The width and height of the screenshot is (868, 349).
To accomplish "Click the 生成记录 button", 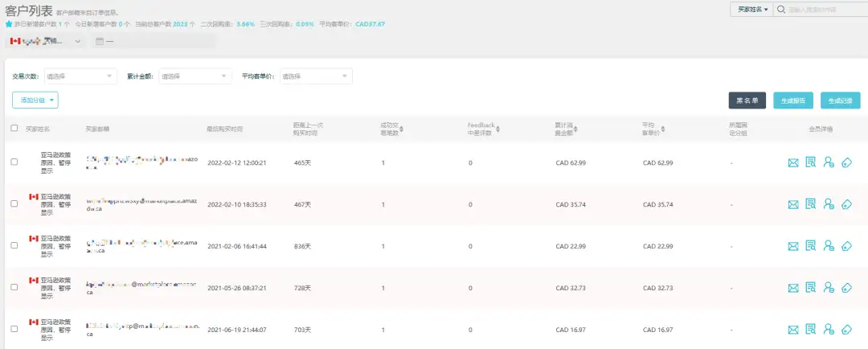I will click(x=841, y=101).
